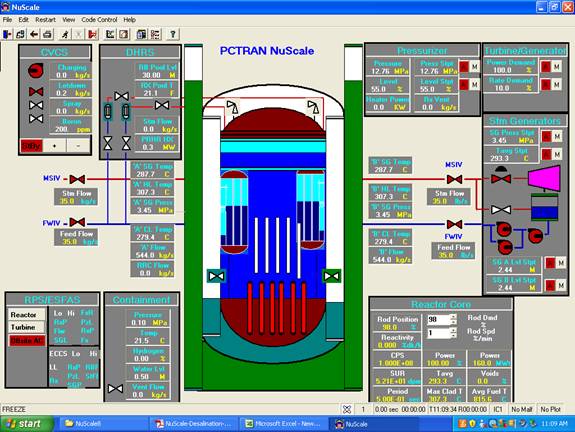Click the right side MSIV valve
This screenshot has height=432, width=575.
(x=454, y=180)
